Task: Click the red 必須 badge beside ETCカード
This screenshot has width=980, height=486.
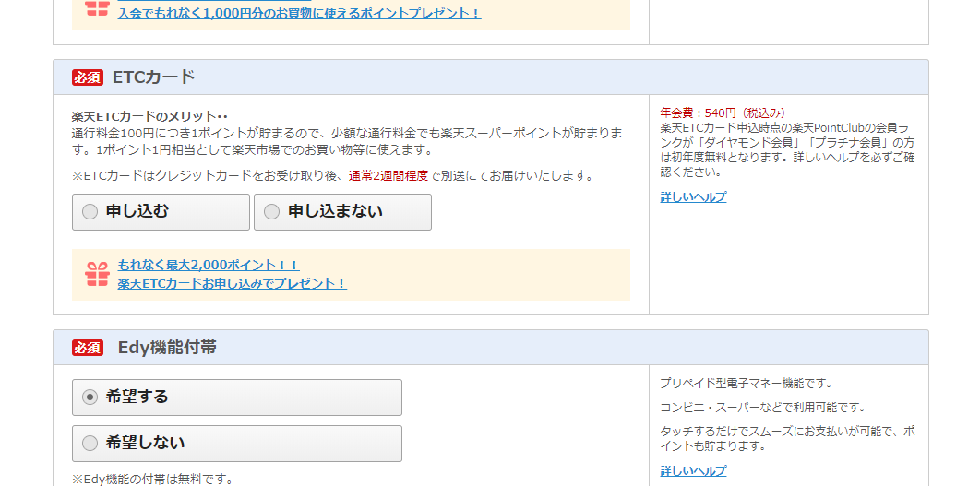Action: [88, 77]
